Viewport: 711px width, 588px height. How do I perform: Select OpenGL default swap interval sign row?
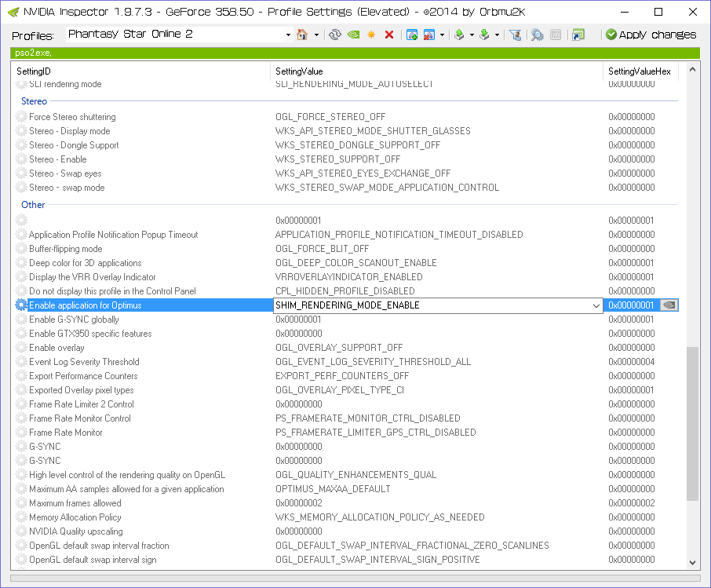[345, 560]
